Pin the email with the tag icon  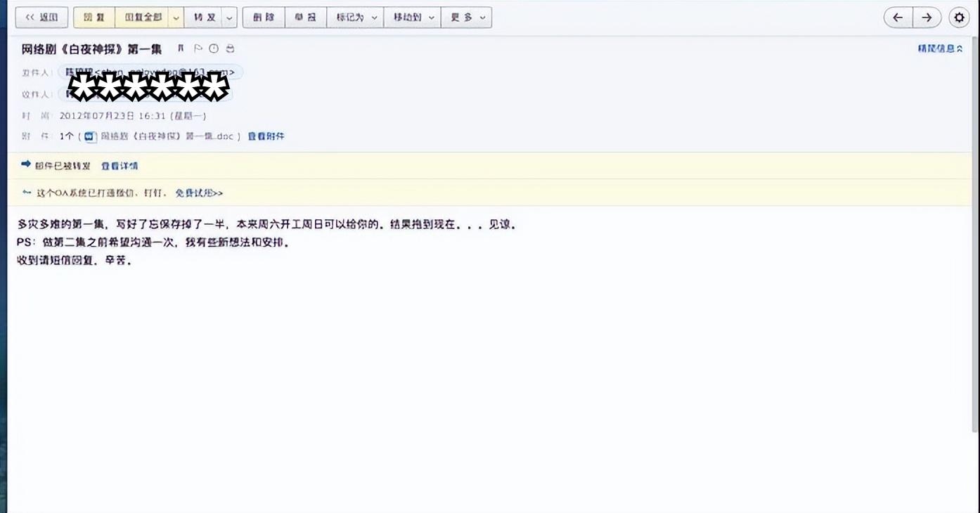tap(181, 48)
